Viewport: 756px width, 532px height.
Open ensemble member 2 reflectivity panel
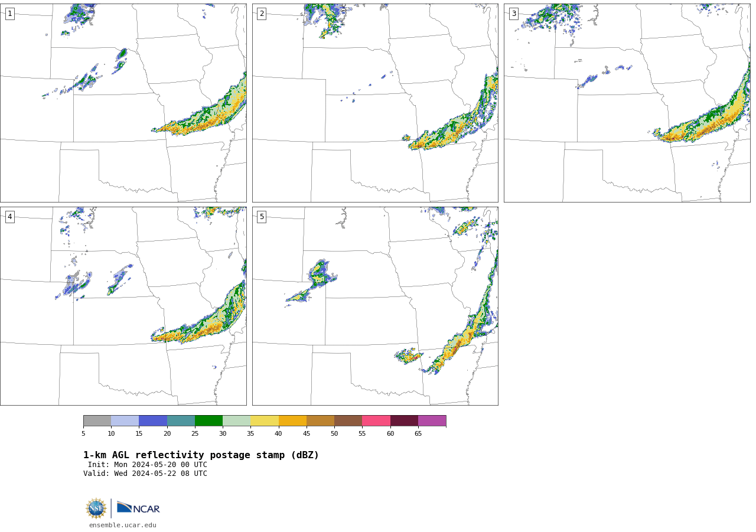375,103
